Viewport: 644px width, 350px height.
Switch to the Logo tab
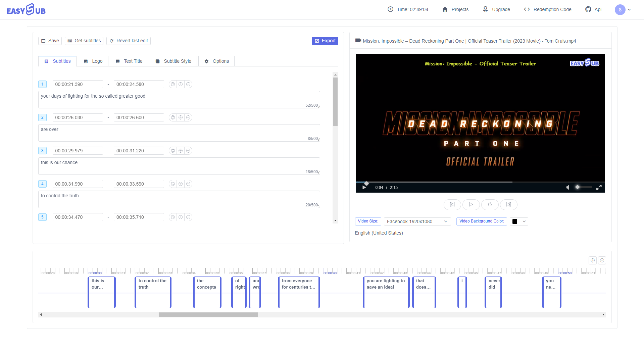(93, 61)
